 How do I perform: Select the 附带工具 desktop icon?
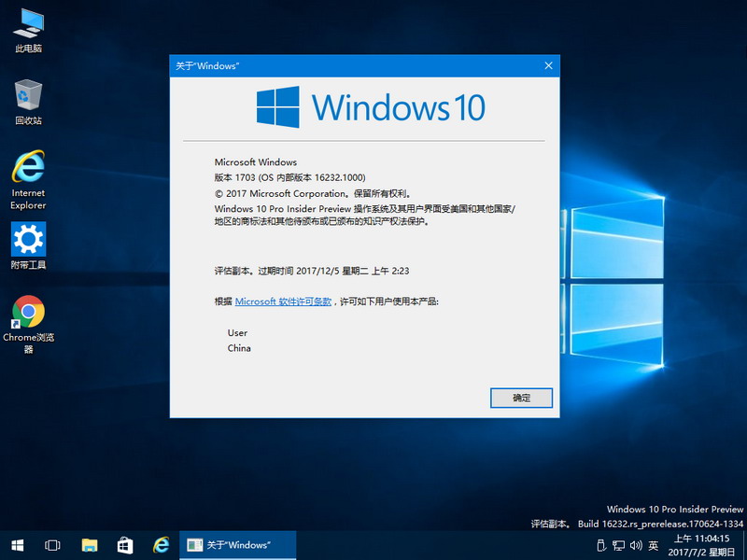click(x=28, y=245)
